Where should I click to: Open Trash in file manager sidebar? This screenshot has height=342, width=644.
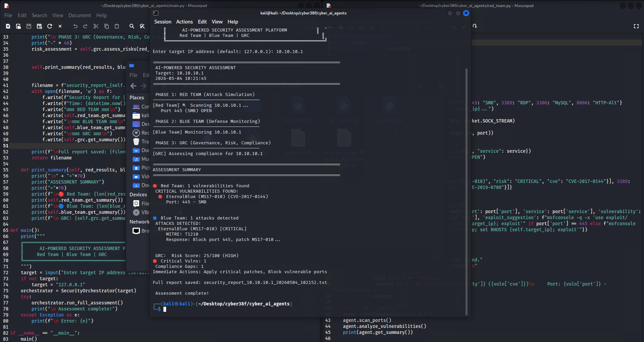click(141, 142)
